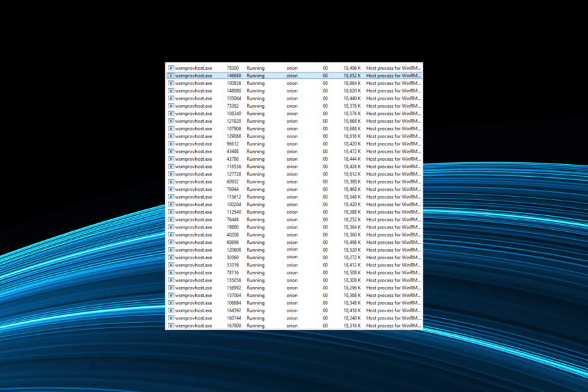
Task: Click the wsmprovhost.exe icon beside PID 79300
Action: pos(171,67)
